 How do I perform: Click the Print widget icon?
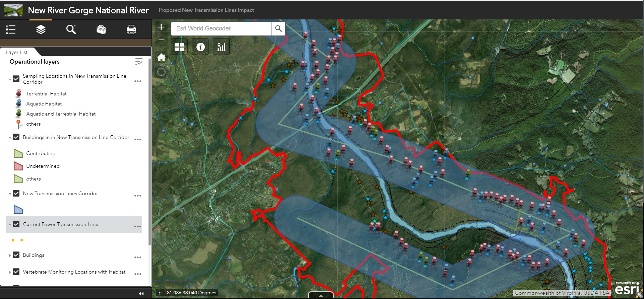131,29
